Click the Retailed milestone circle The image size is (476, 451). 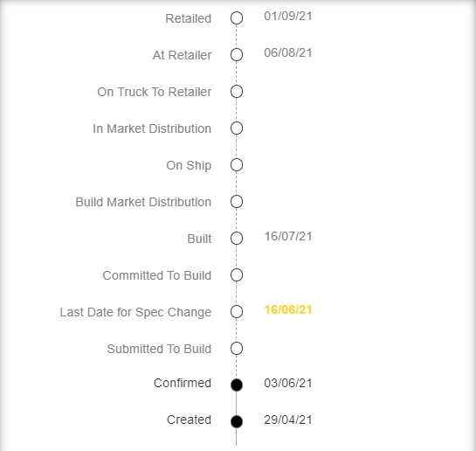coord(237,18)
